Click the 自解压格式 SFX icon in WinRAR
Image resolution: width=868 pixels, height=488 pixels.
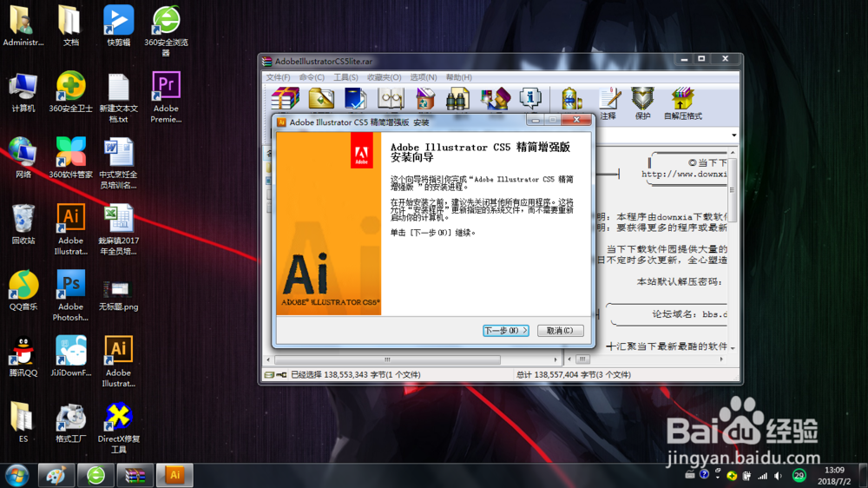[x=682, y=103]
